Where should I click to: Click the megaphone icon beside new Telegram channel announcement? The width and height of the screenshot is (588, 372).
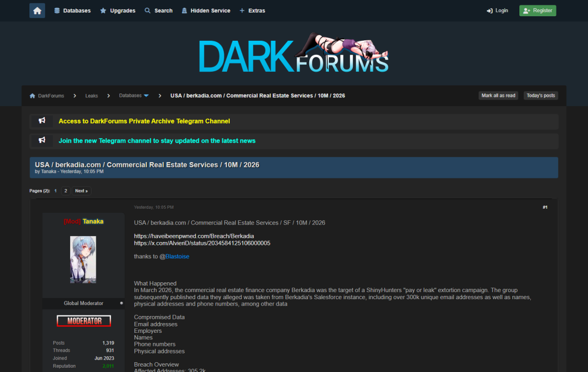[42, 140]
